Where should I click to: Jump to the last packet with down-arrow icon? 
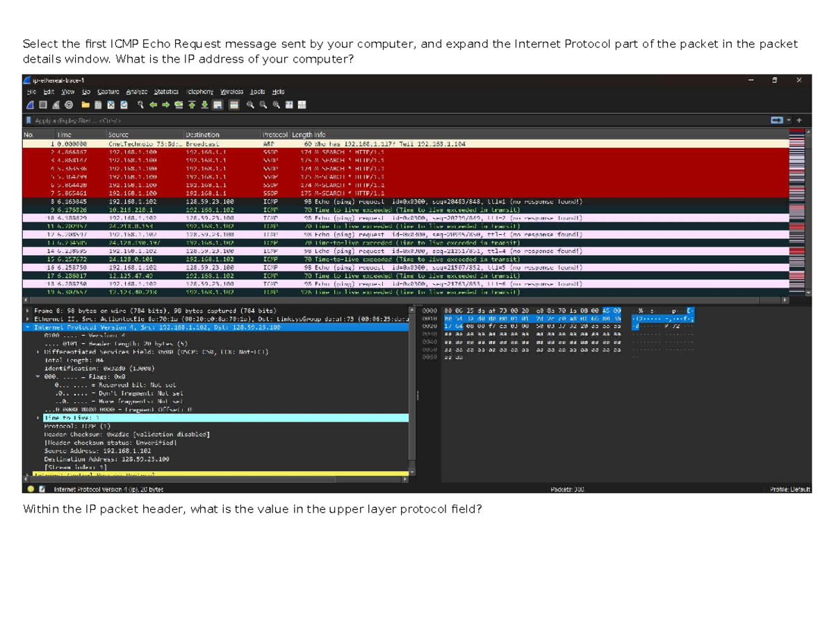[204, 104]
